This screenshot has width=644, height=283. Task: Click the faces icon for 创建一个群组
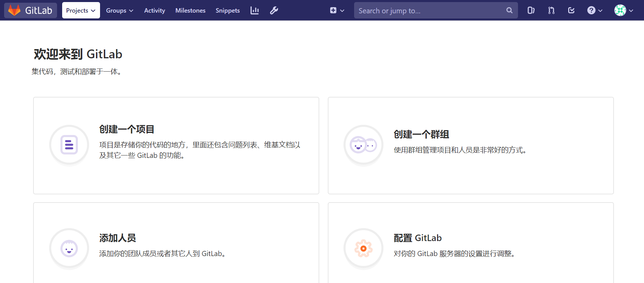pos(363,145)
